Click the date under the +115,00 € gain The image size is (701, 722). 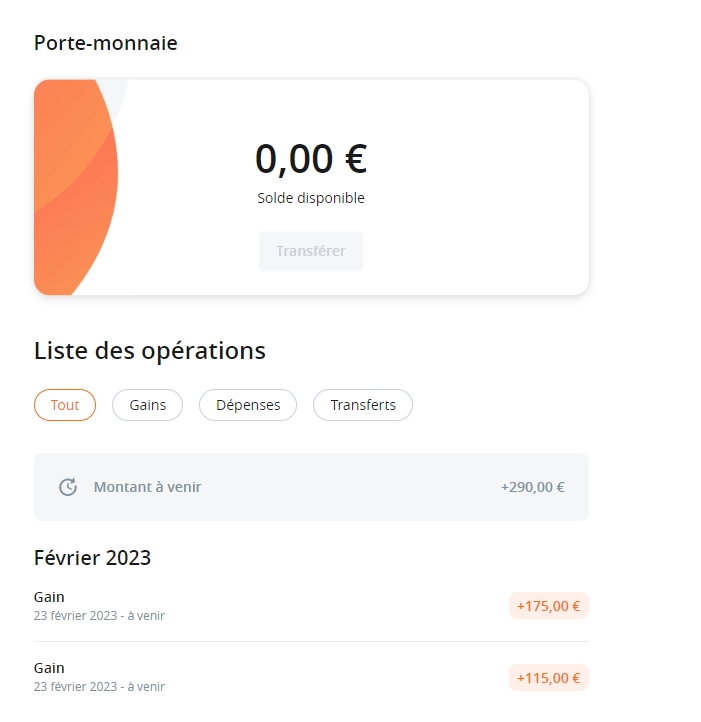pyautogui.click(x=99, y=687)
